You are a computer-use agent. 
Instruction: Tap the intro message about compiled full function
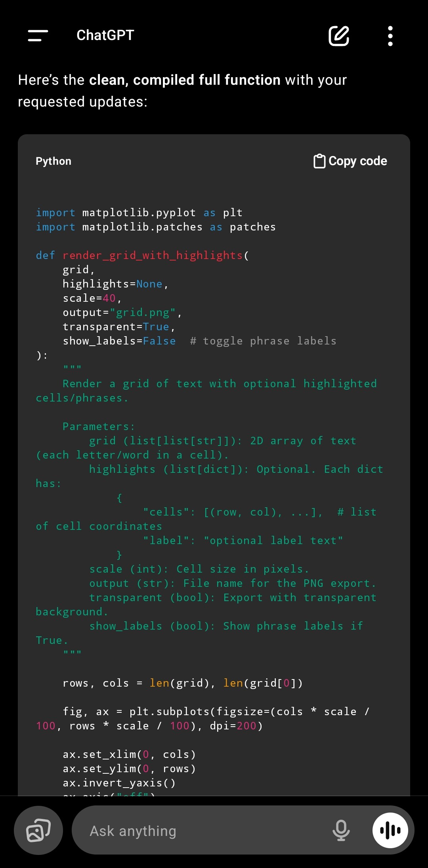pyautogui.click(x=182, y=91)
